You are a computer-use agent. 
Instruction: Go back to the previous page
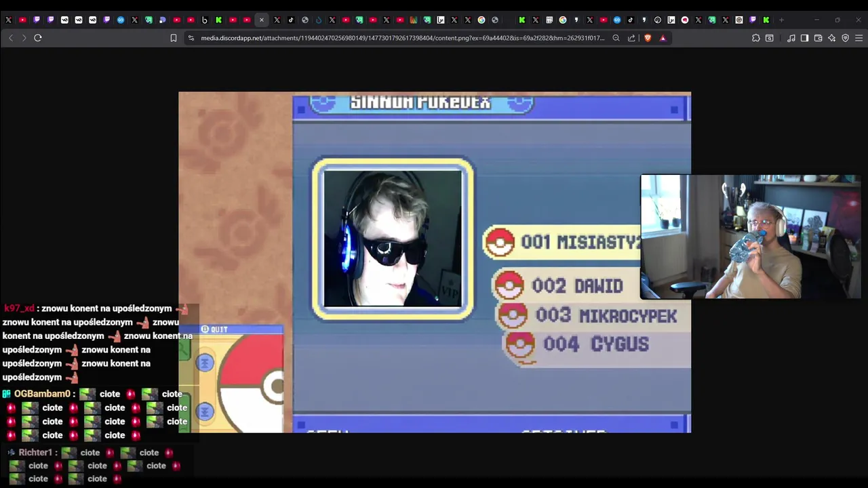(x=11, y=38)
